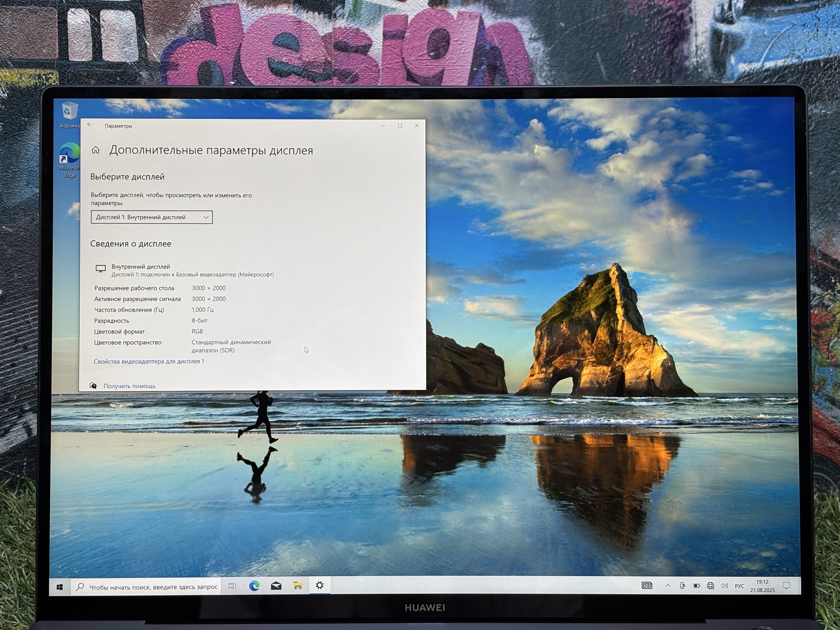Expand the Display 1 selection dropdown
Screen dimensions: 840x630
coord(151,217)
